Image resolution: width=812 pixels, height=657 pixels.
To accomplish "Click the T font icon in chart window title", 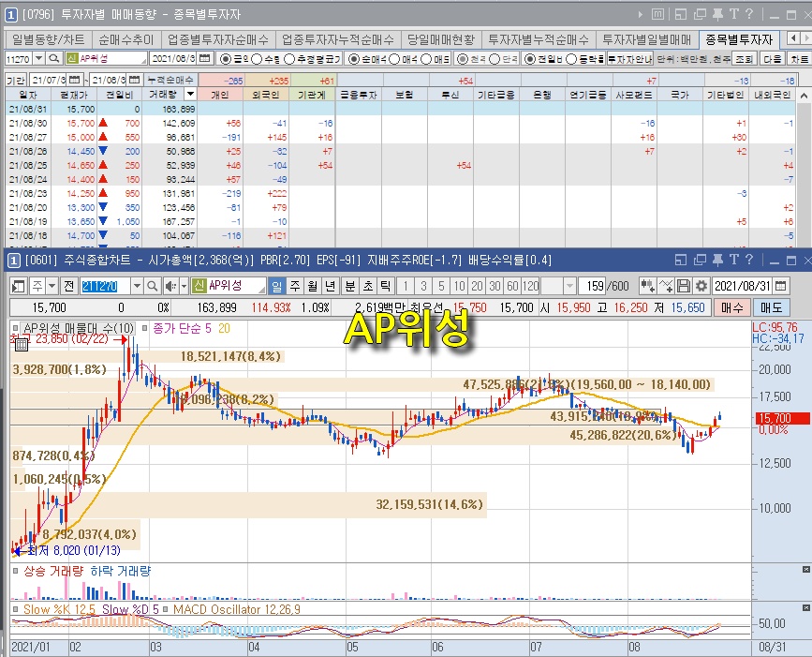I will pos(734,260).
